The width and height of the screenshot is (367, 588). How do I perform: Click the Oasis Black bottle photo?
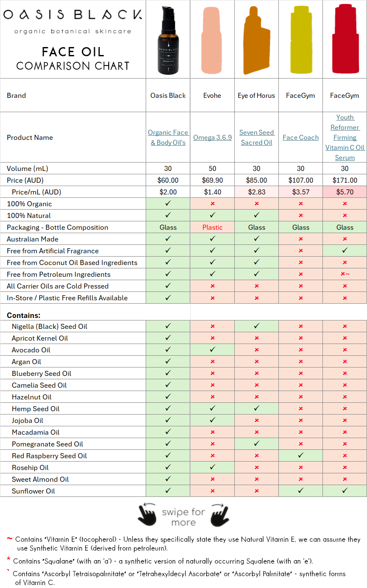pos(168,40)
